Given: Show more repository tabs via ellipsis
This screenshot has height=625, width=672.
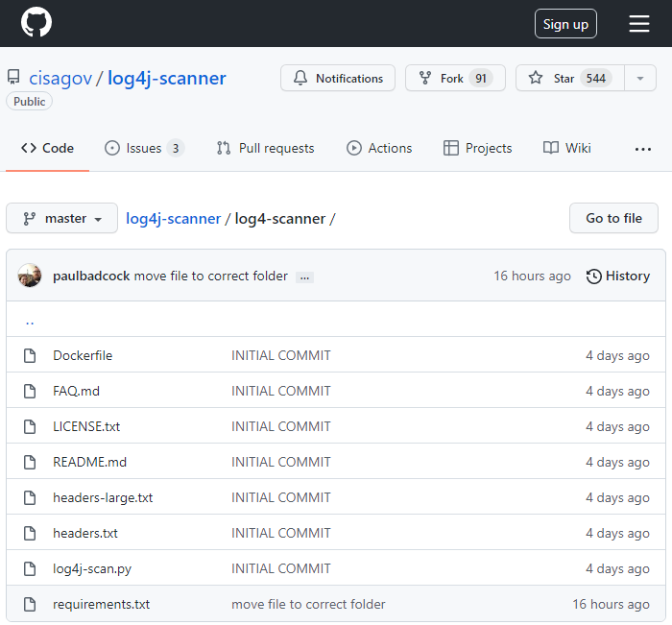Looking at the screenshot, I should pyautogui.click(x=643, y=149).
